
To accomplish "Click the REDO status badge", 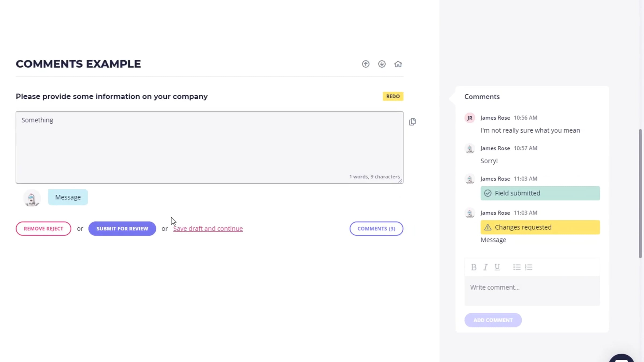I will (393, 96).
